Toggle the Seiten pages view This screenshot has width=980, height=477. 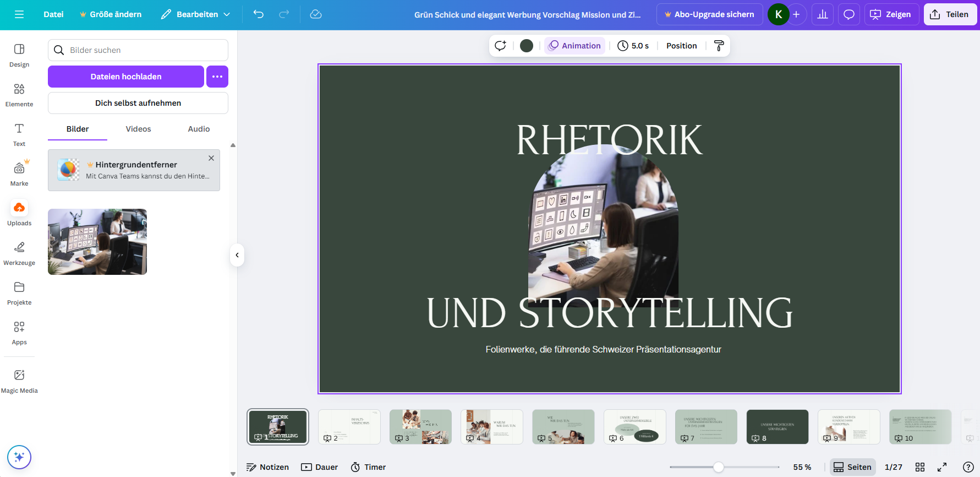click(x=852, y=467)
